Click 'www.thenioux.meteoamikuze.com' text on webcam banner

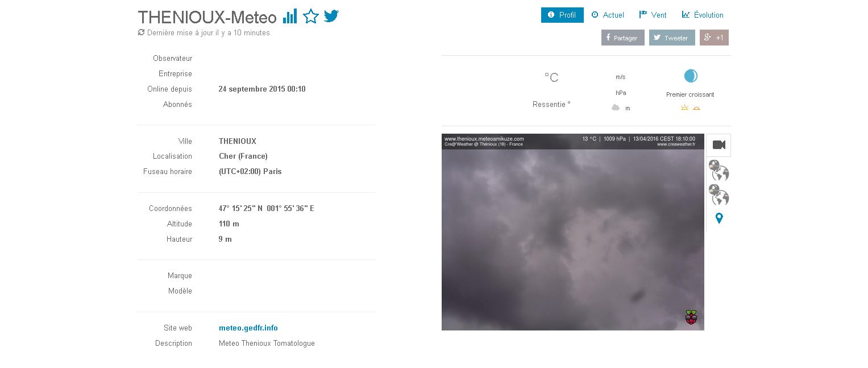point(484,138)
